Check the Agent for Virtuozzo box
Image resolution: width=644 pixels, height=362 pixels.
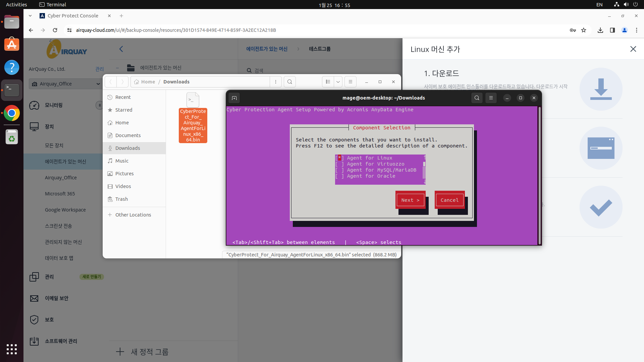pyautogui.click(x=339, y=164)
